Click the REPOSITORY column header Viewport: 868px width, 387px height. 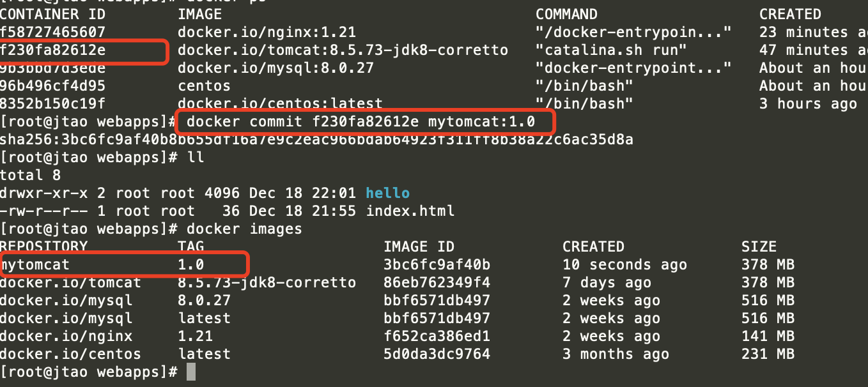tap(43, 247)
